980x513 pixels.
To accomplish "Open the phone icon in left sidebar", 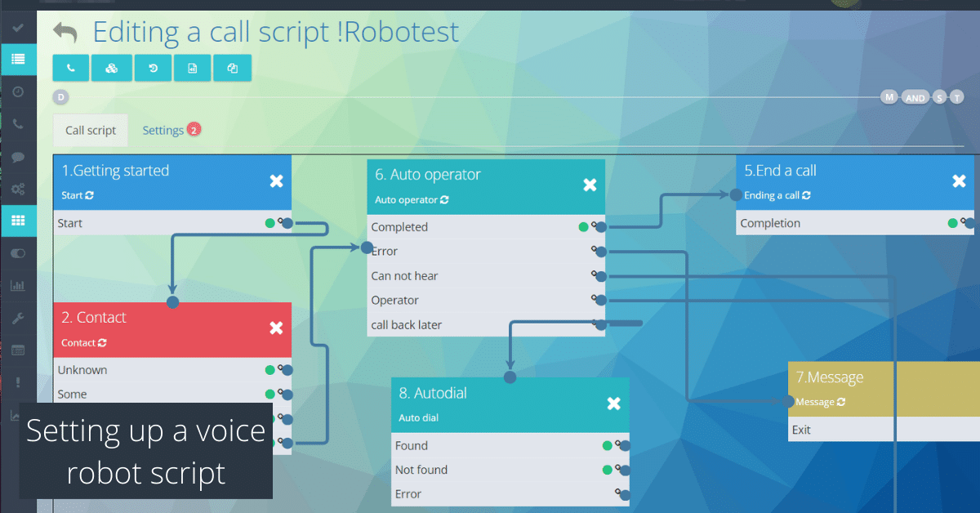I will click(x=18, y=124).
